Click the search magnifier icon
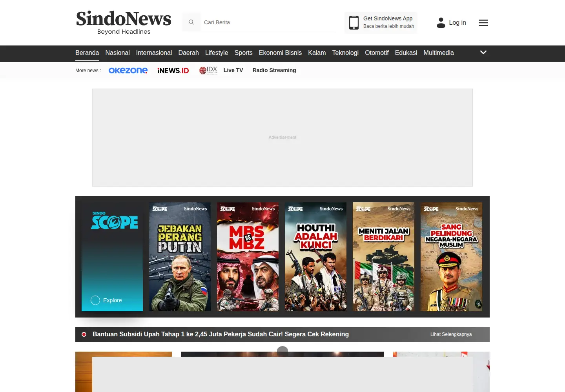 pyautogui.click(x=191, y=22)
